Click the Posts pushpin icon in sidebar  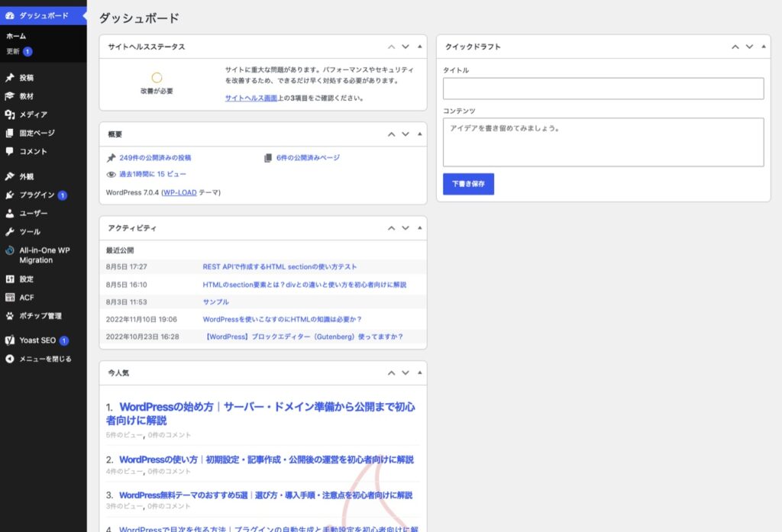9,77
